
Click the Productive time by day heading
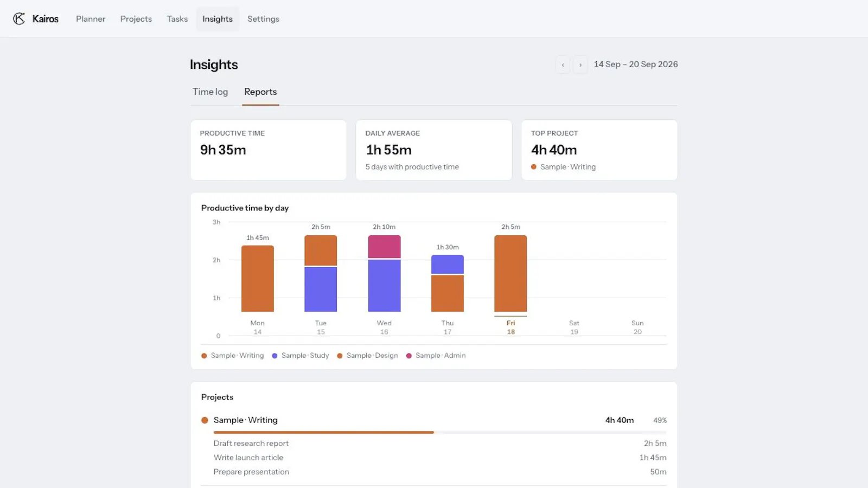click(x=245, y=208)
